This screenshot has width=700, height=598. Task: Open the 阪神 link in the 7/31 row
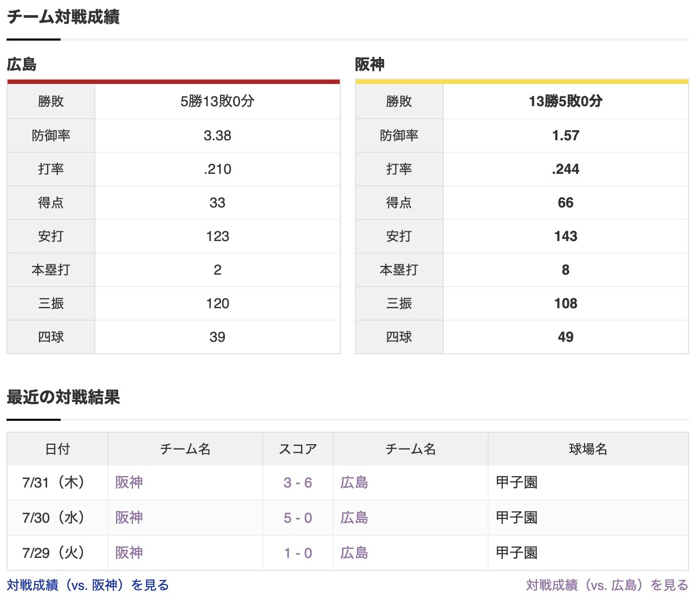128,482
